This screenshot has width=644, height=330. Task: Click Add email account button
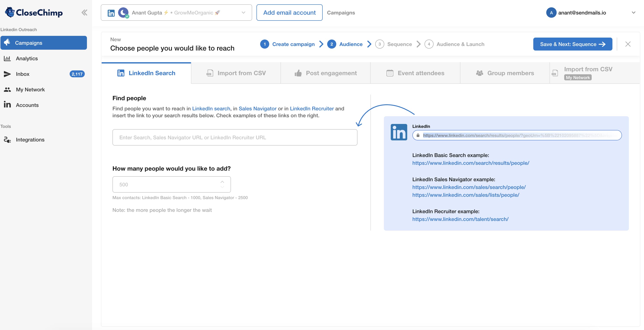[x=289, y=13]
